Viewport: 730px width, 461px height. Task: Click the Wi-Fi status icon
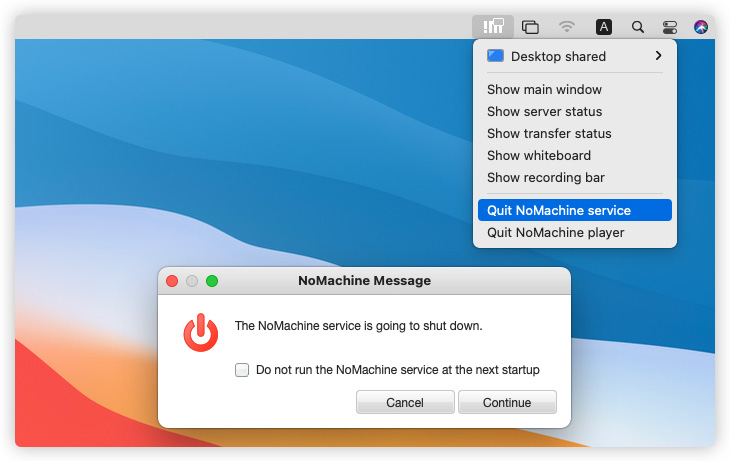[x=567, y=27]
